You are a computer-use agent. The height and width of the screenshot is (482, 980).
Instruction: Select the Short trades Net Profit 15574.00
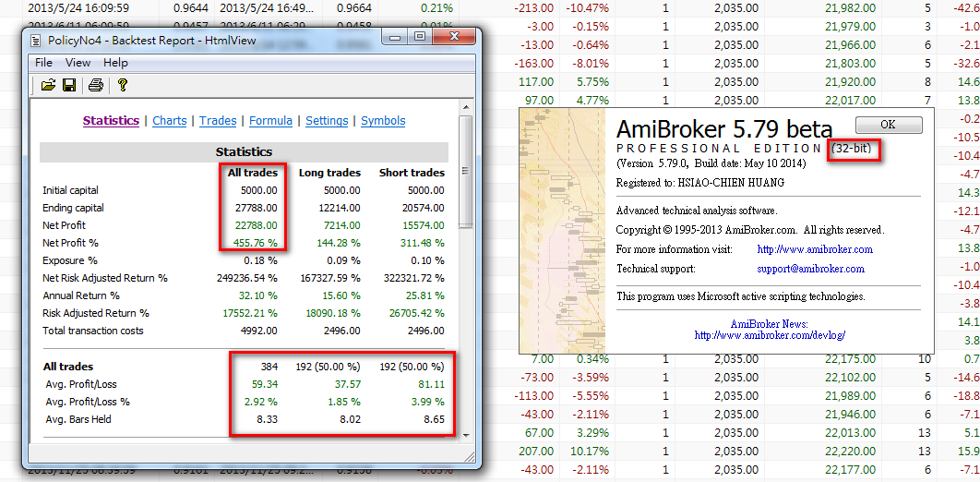pos(424,225)
